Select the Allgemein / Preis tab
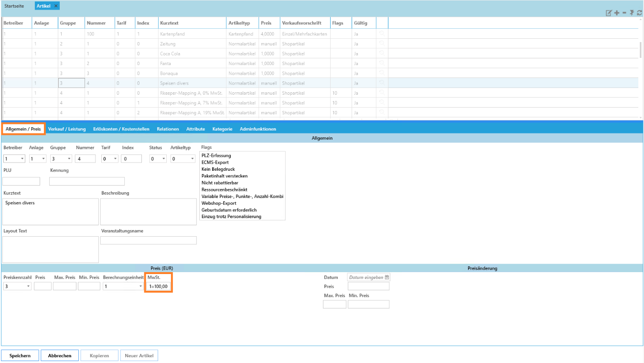Screen dimensions: 644x363 coord(23,129)
